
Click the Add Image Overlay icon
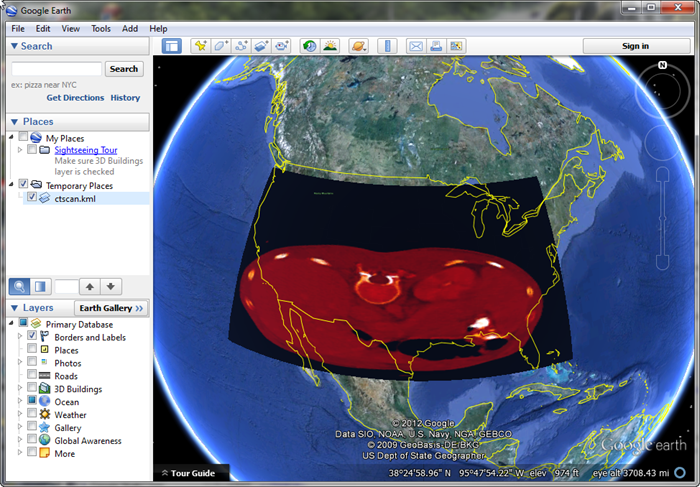[261, 46]
